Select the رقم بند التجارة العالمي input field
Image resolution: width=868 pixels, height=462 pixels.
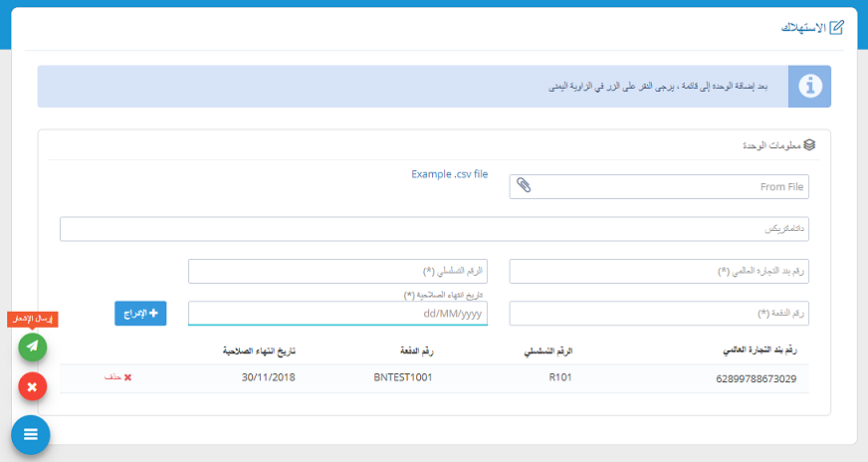[659, 271]
